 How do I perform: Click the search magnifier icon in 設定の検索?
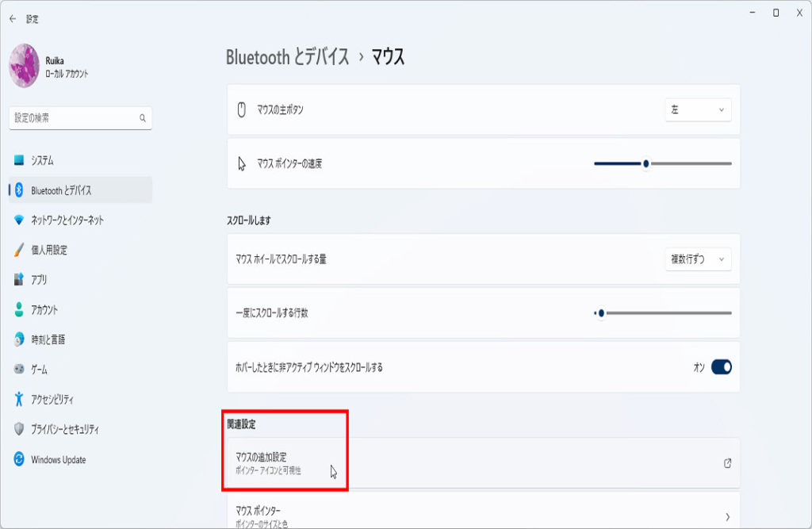click(143, 118)
